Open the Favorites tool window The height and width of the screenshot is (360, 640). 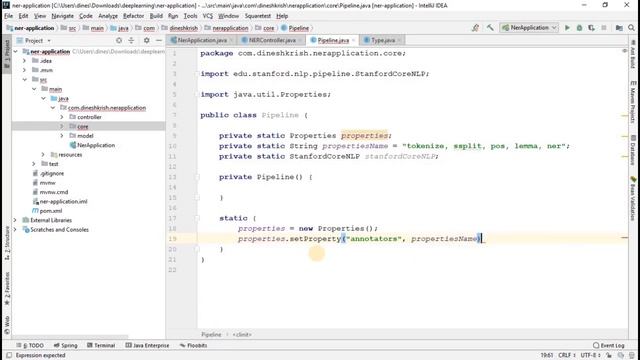7,289
